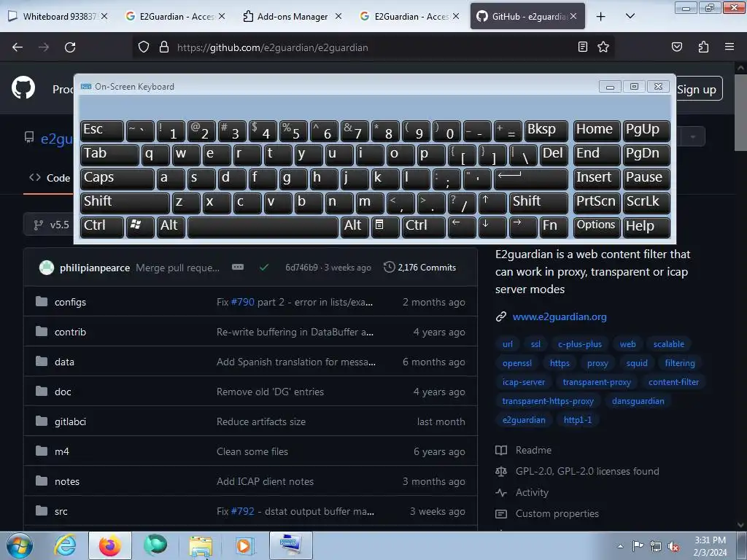Toggle left Ctrl key on keyboard

click(x=102, y=227)
